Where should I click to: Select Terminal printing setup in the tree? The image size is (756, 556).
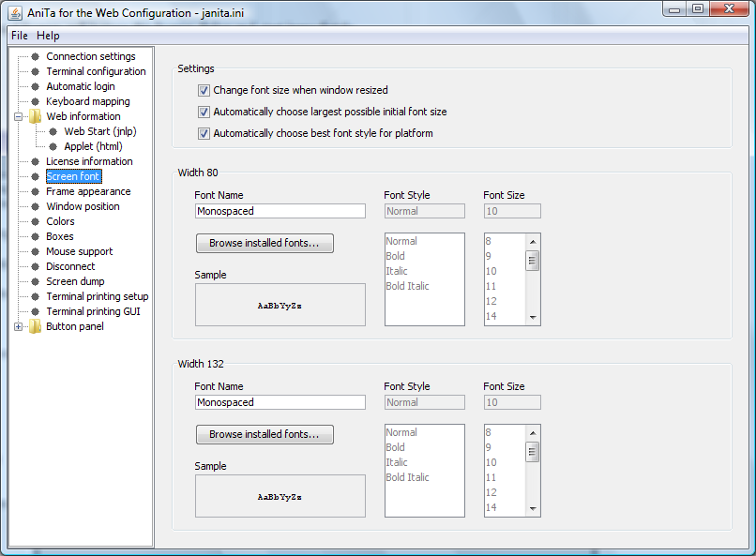pyautogui.click(x=98, y=296)
